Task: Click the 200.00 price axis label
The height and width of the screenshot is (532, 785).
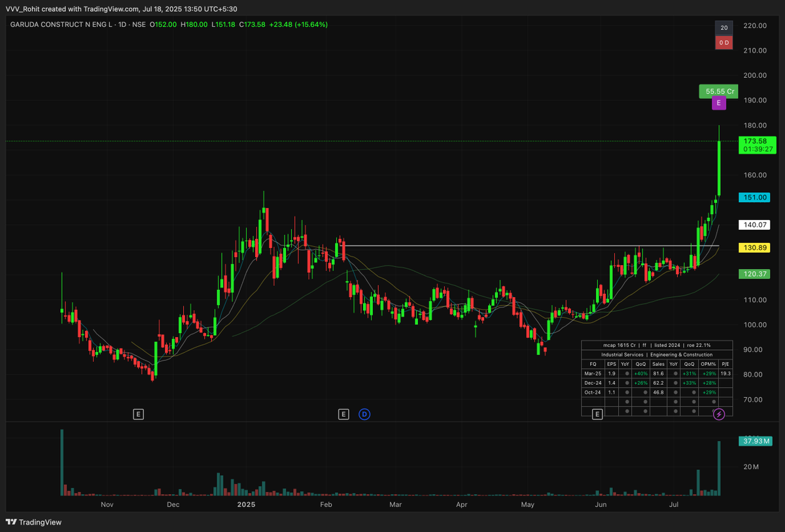Action: point(754,75)
